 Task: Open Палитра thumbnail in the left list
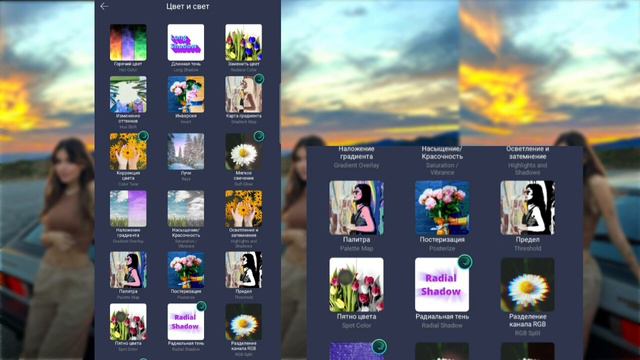tap(128, 270)
